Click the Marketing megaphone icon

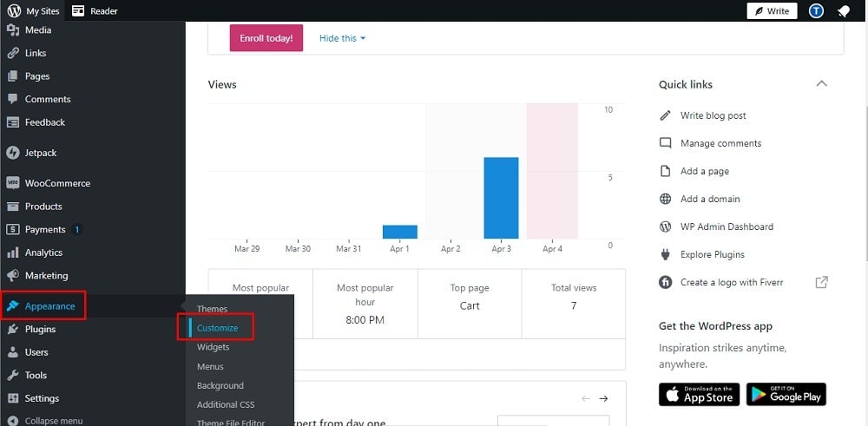(13, 276)
